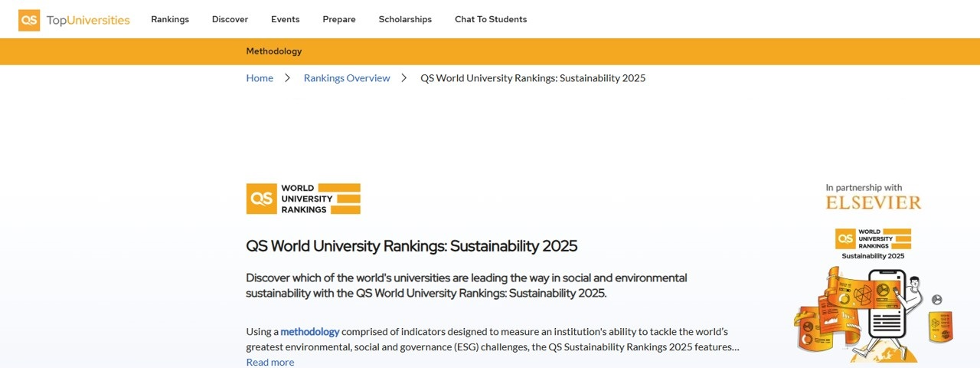The width and height of the screenshot is (980, 368).
Task: Click the Sustainability 2025 breadcrumb text
Action: coord(533,78)
